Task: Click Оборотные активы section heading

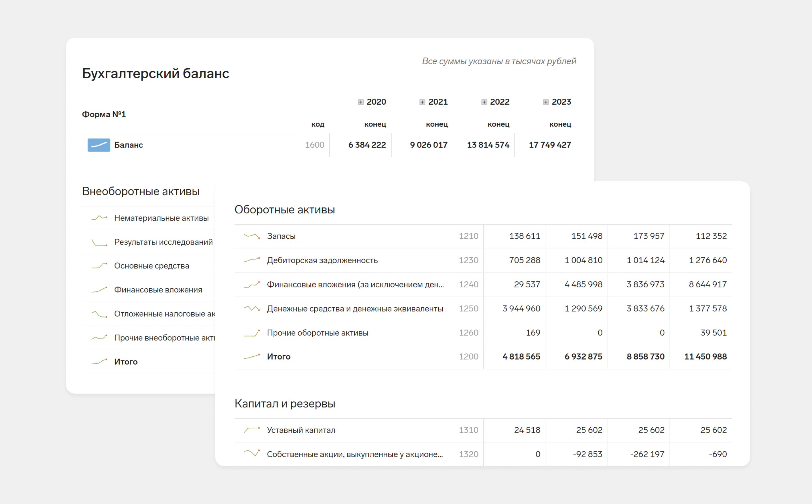Action: pos(285,210)
